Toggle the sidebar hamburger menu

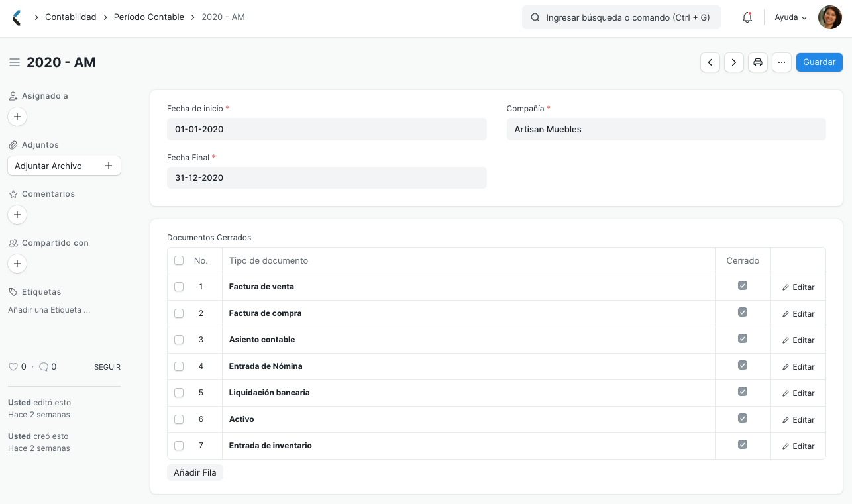(x=14, y=62)
